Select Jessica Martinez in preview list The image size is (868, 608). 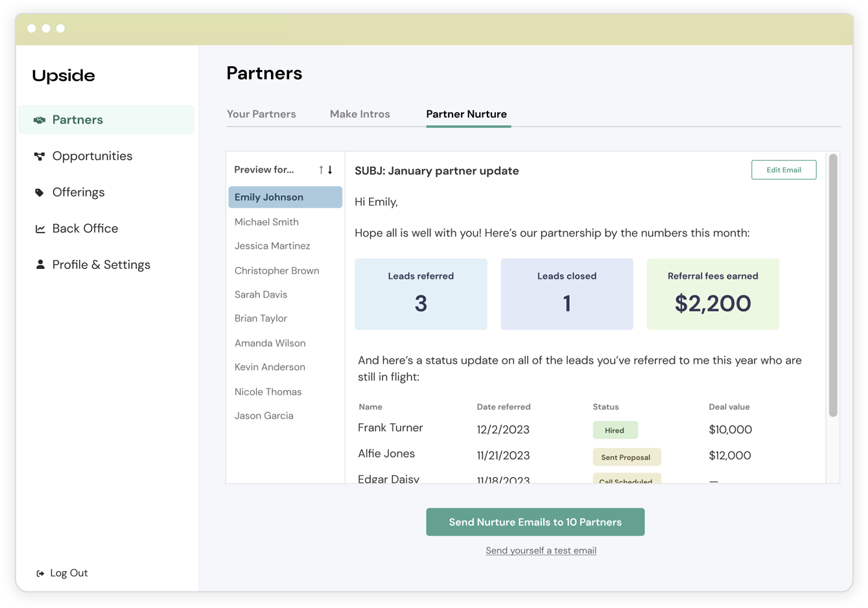point(272,246)
